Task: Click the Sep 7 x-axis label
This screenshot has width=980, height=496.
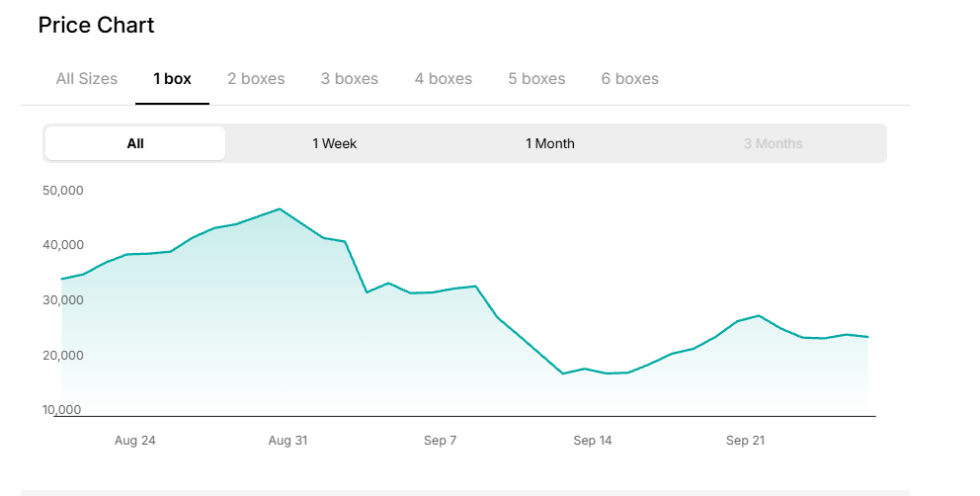Action: (x=440, y=441)
